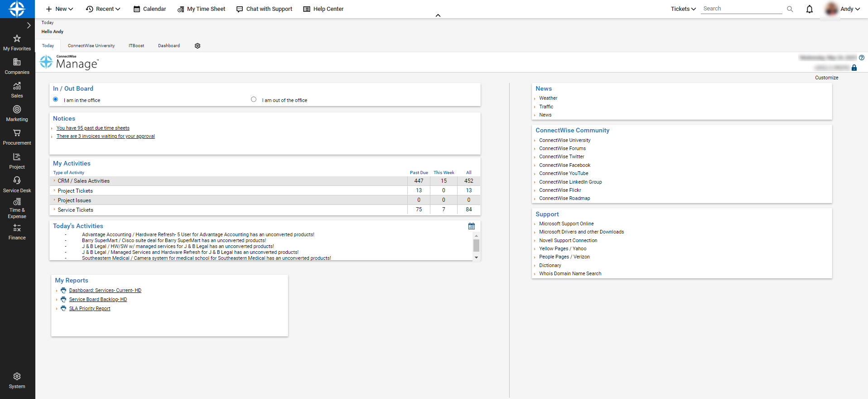Click the notifications bell icon
The height and width of the screenshot is (399, 868).
pos(809,9)
